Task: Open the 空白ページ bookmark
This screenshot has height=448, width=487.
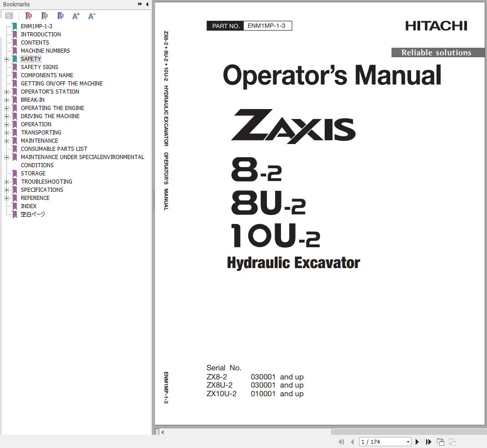Action: point(33,214)
